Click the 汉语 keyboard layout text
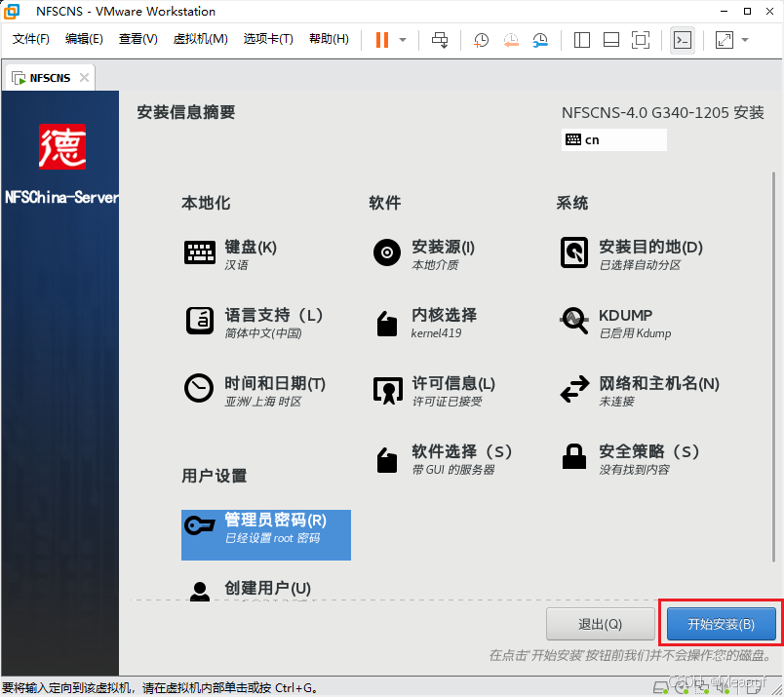Viewport: 784px width, 697px height. (237, 265)
